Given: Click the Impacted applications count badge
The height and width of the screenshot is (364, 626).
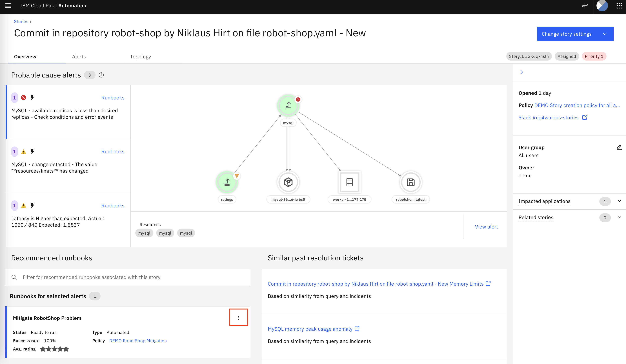Looking at the screenshot, I should (605, 201).
